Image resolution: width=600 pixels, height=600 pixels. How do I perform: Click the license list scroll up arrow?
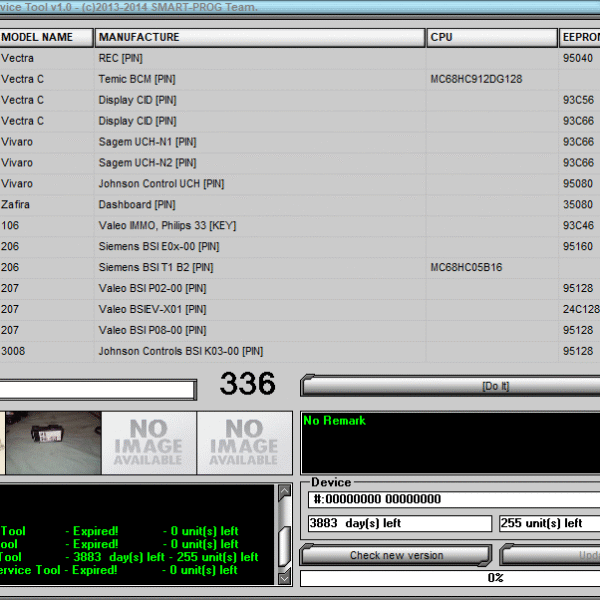click(x=285, y=493)
